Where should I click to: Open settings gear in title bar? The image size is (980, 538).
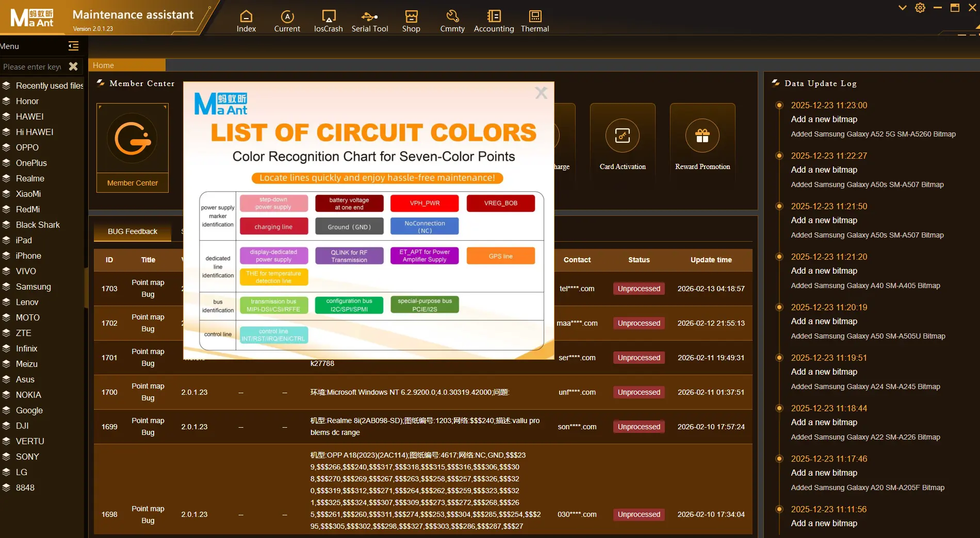tap(920, 8)
